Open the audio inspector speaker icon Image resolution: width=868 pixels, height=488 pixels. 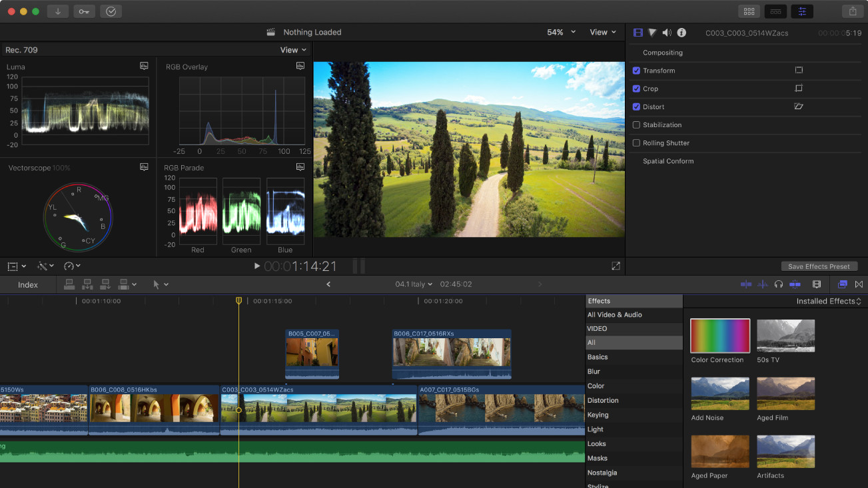point(667,33)
